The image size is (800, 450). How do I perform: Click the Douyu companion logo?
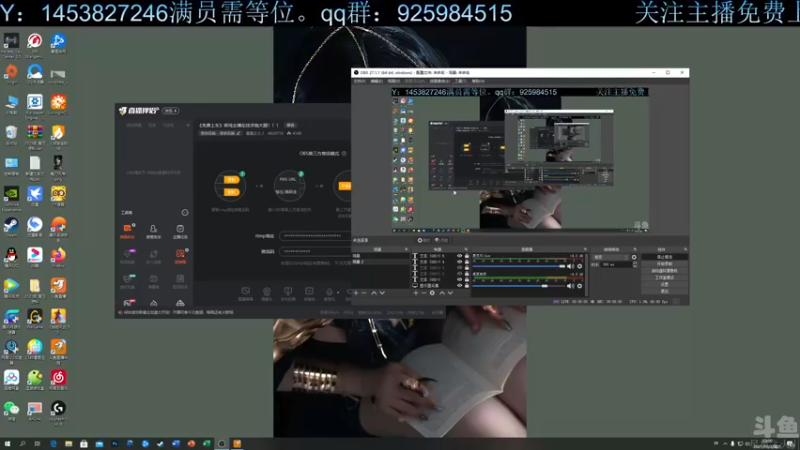point(139,110)
